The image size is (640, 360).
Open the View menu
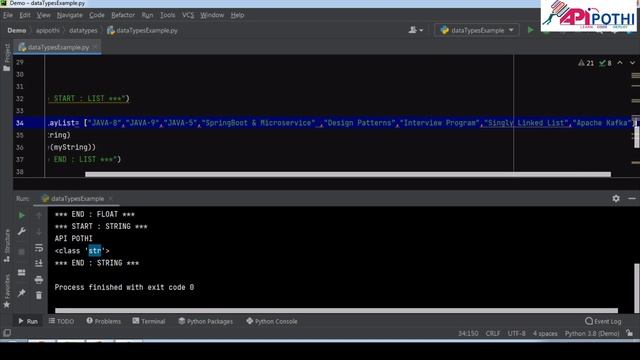43,15
